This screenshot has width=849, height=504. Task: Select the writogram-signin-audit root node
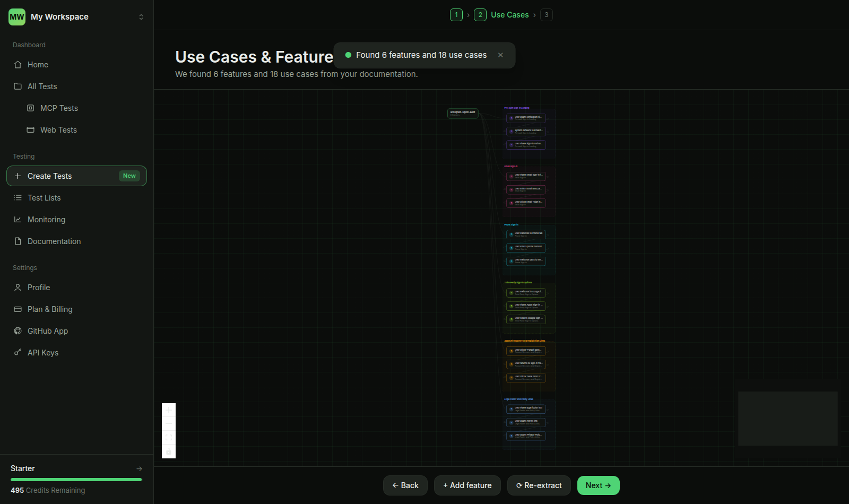point(463,113)
